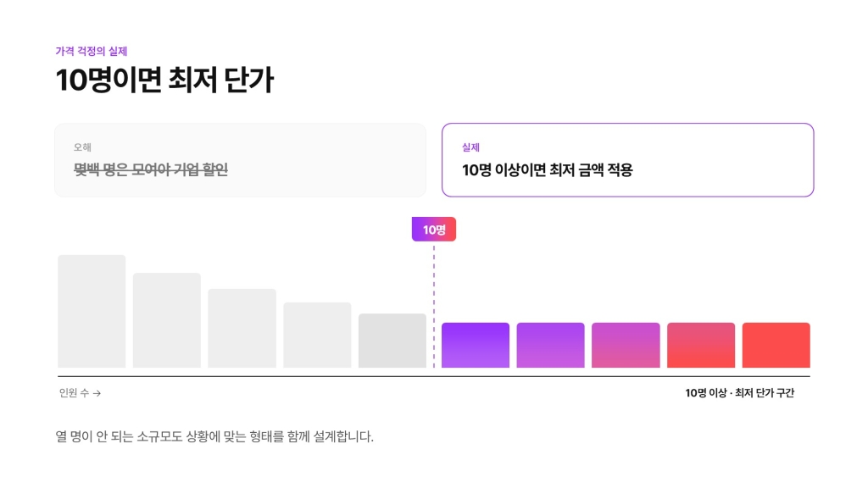Image resolution: width=868 pixels, height=488 pixels.
Task: Click the vertical dashed purple divider line
Action: (434, 306)
